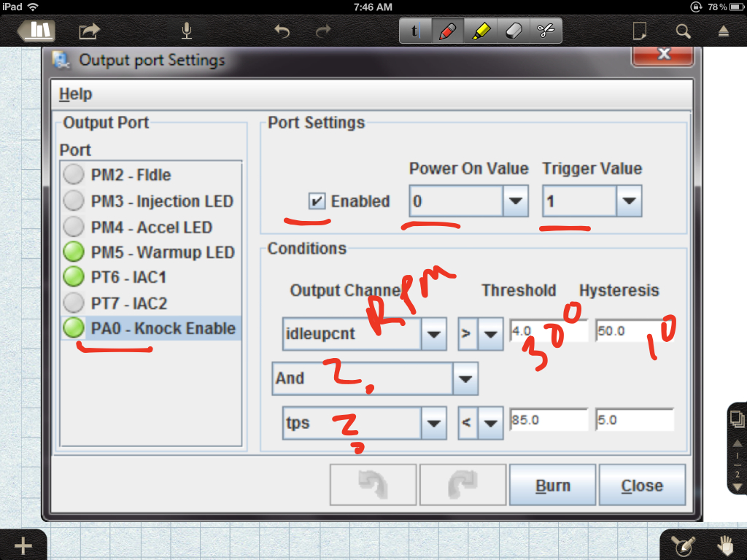The height and width of the screenshot is (560, 747).
Task: Toggle the hand palm rest icon
Action: [725, 545]
